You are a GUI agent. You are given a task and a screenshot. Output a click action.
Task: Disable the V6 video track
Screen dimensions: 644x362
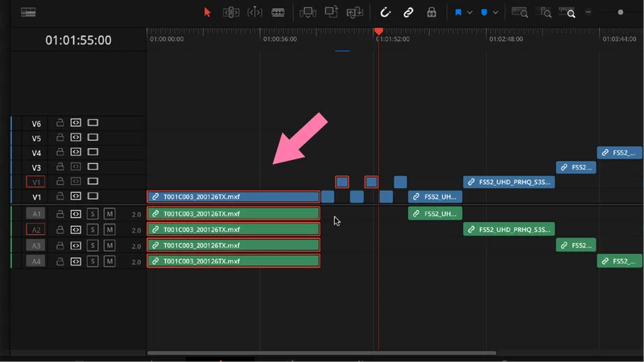click(93, 122)
